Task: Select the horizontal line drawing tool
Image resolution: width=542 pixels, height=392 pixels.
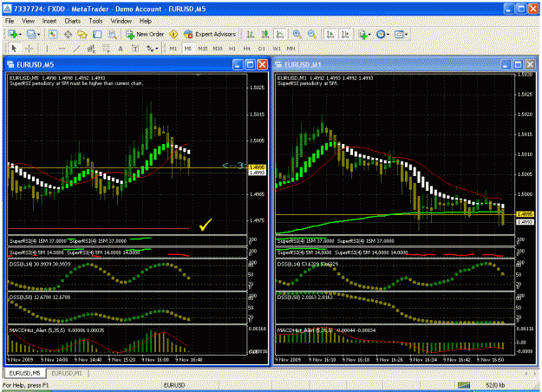Action: pyautogui.click(x=62, y=49)
